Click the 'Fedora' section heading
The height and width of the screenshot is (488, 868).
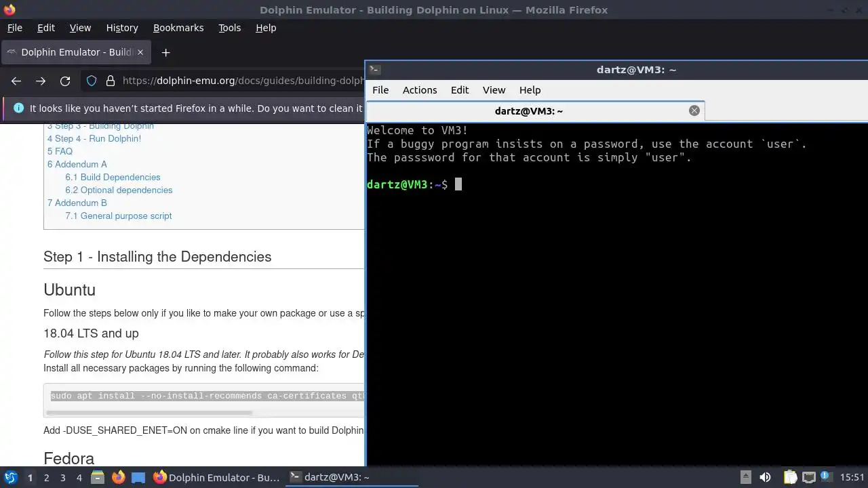point(68,459)
